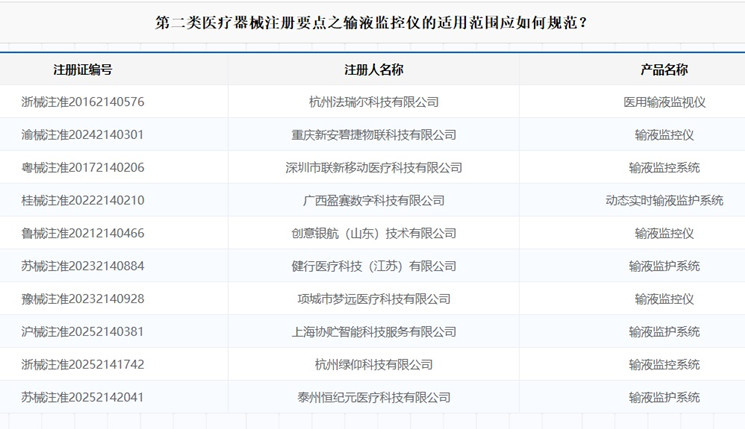Select registrant 重庆新安碧捷物联科技有限公司

tap(373, 135)
